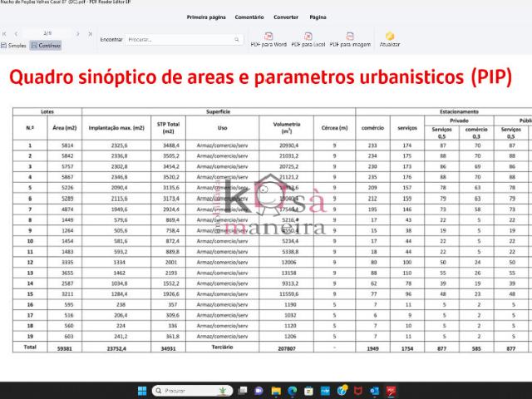Open the Teams chat taskbar icon
532x399 pixels.
click(259, 391)
